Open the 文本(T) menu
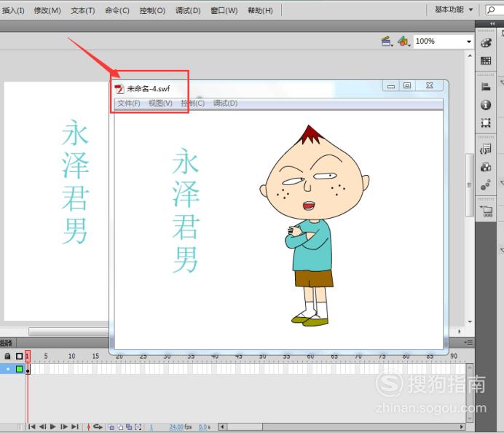 82,11
